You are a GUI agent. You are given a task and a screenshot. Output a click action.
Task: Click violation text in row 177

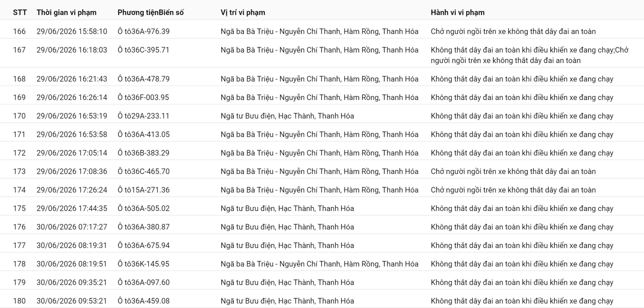[522, 245]
